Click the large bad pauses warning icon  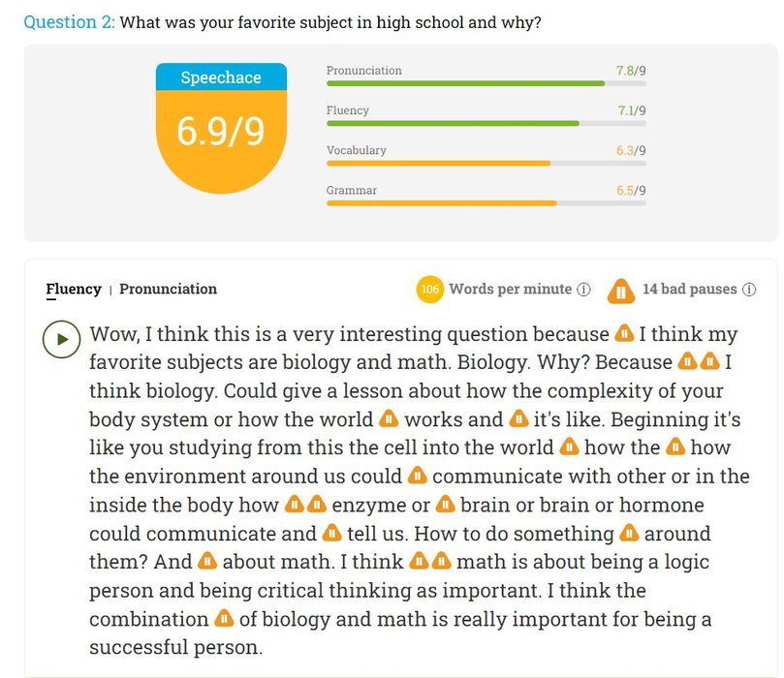[621, 292]
